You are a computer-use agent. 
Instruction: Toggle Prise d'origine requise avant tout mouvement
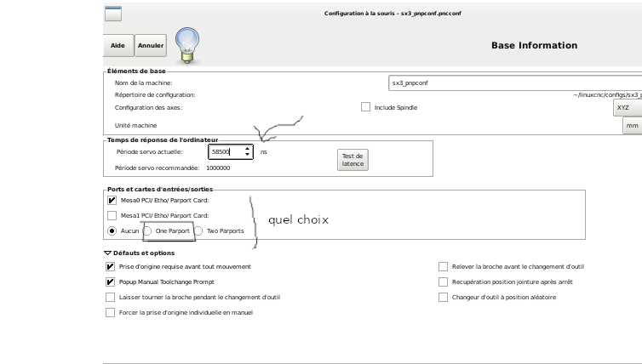point(110,267)
